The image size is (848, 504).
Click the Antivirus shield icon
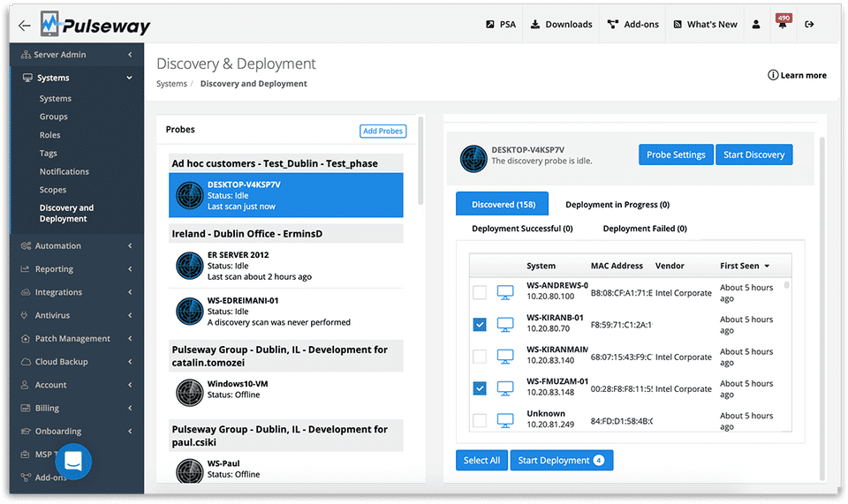(x=24, y=315)
